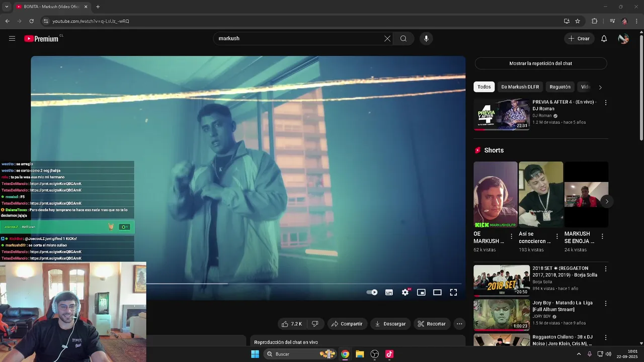Open options for 2018 SET video

[606, 269]
